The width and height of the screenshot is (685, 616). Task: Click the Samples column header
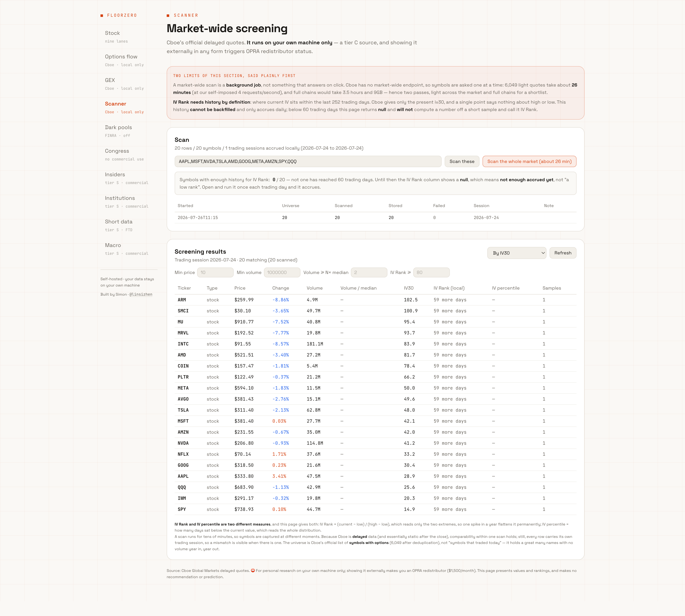pyautogui.click(x=552, y=288)
